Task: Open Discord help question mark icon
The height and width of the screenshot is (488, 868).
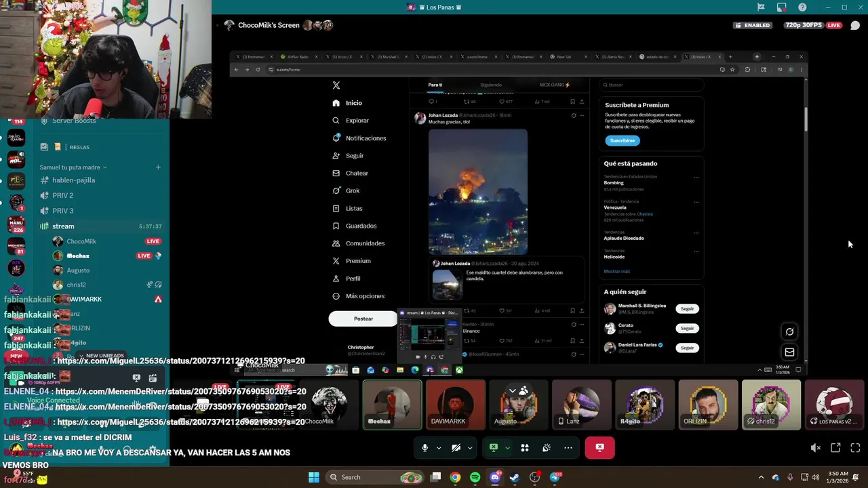Action: point(802,7)
